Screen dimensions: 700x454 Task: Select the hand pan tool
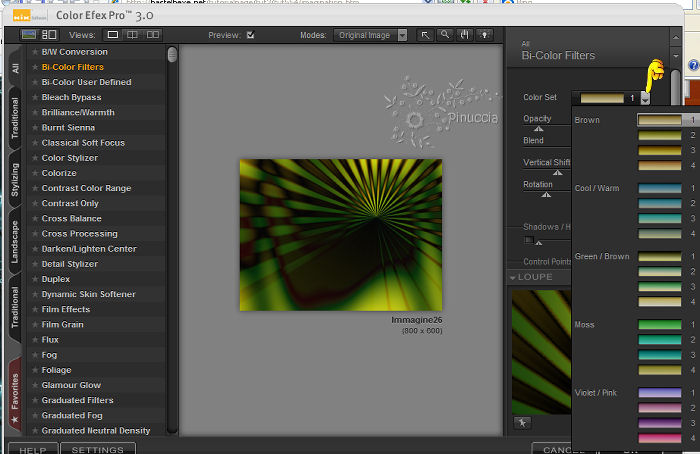465,35
